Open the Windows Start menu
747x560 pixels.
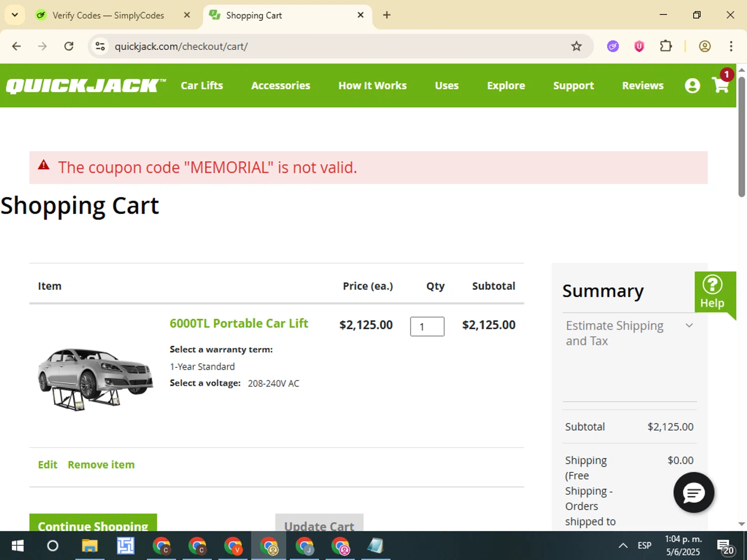(17, 546)
